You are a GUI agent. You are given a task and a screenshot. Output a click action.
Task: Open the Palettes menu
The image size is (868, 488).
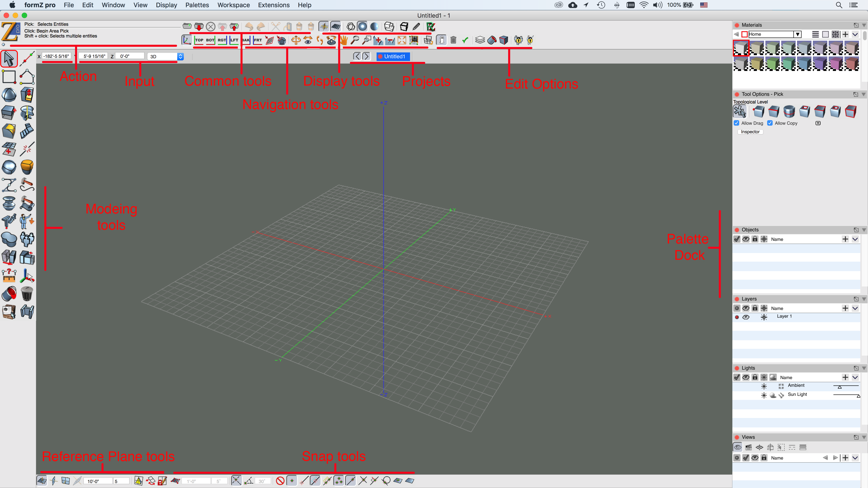(197, 5)
